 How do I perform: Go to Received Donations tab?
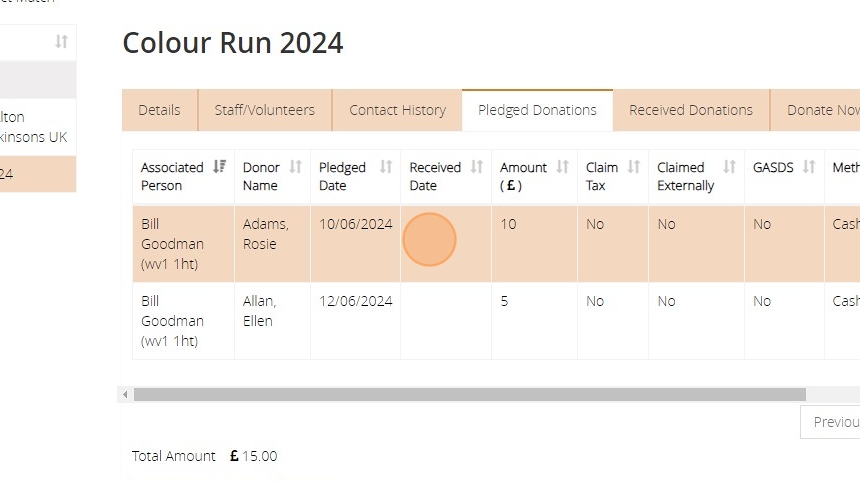click(691, 110)
